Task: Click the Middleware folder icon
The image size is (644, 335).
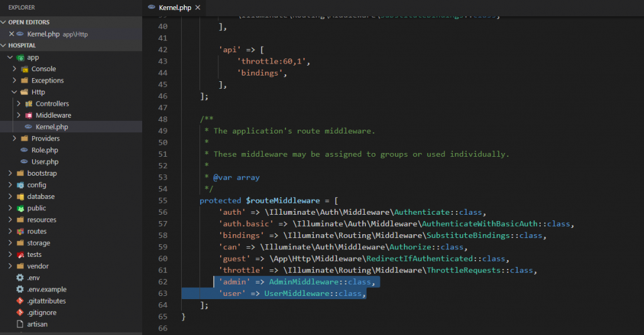Action: [28, 115]
